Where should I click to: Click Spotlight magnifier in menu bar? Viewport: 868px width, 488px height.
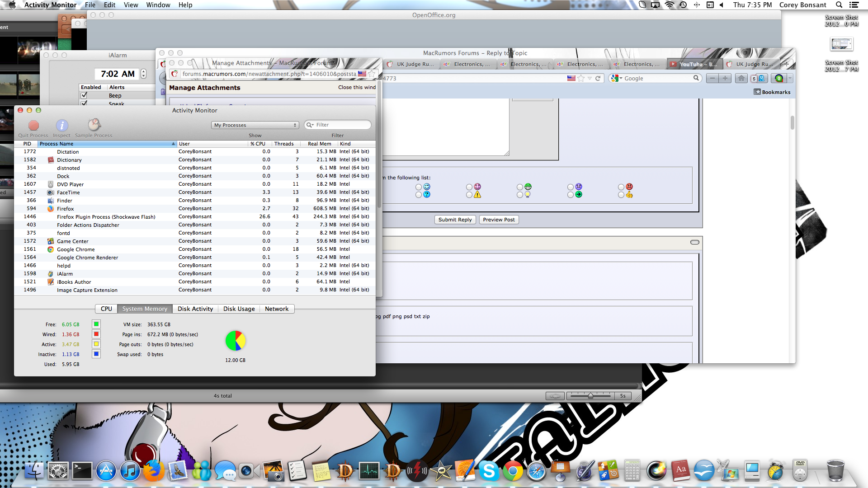pos(839,5)
